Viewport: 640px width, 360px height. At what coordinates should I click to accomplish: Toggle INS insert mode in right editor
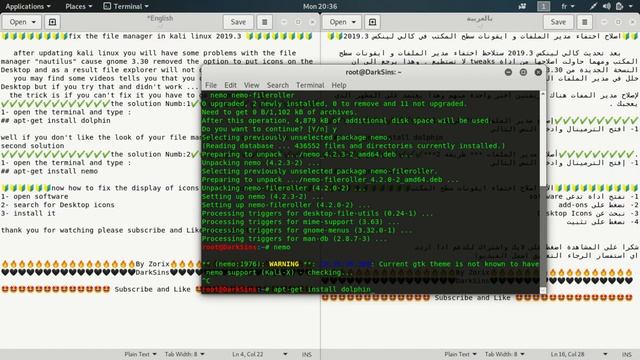click(x=627, y=355)
